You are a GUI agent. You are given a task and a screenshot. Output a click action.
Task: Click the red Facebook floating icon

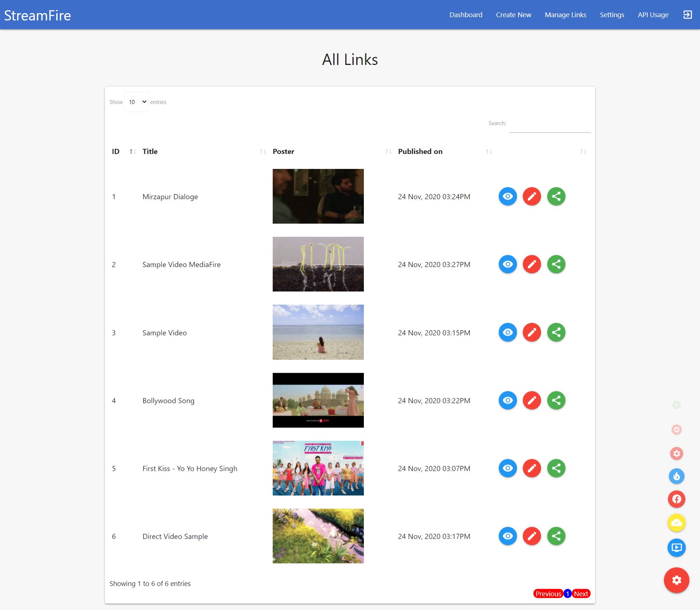click(x=677, y=499)
